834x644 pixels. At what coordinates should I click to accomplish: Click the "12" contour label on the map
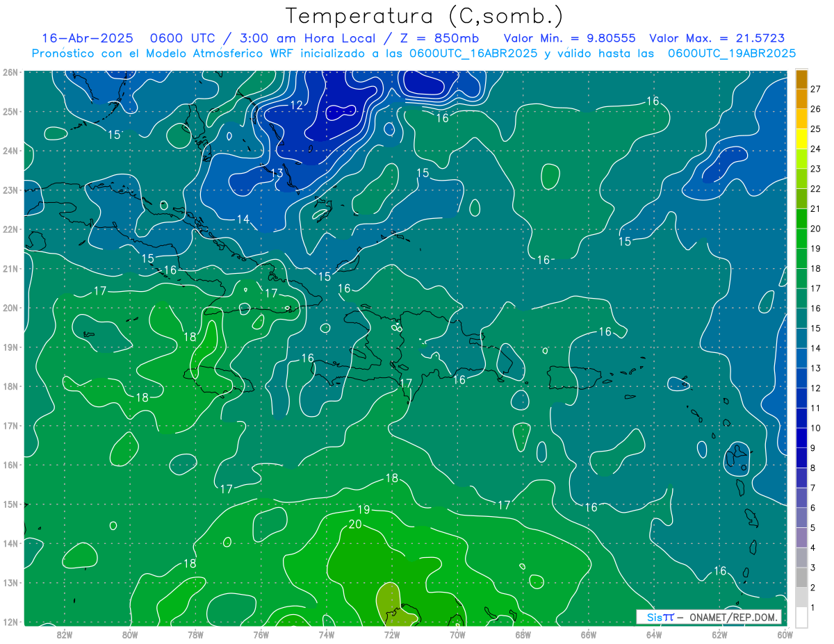(297, 106)
